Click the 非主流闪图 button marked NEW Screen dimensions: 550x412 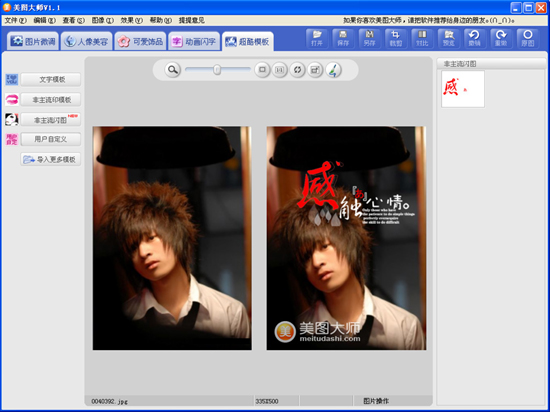point(51,120)
